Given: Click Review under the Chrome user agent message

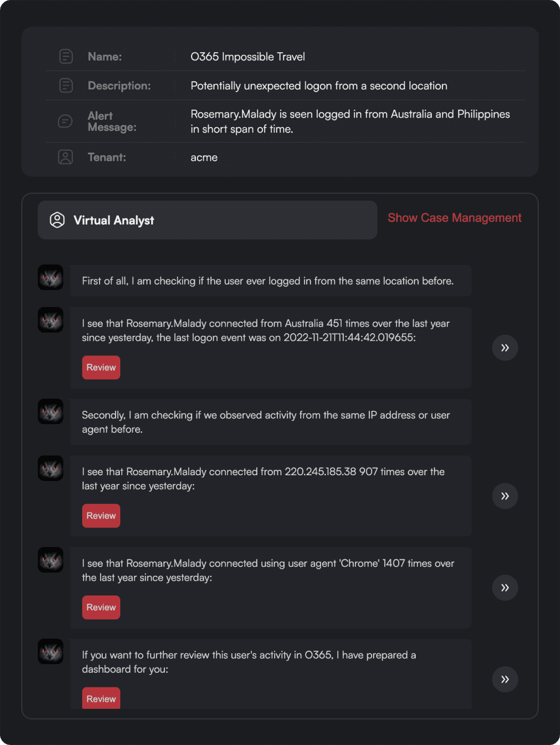Looking at the screenshot, I should click(x=101, y=607).
